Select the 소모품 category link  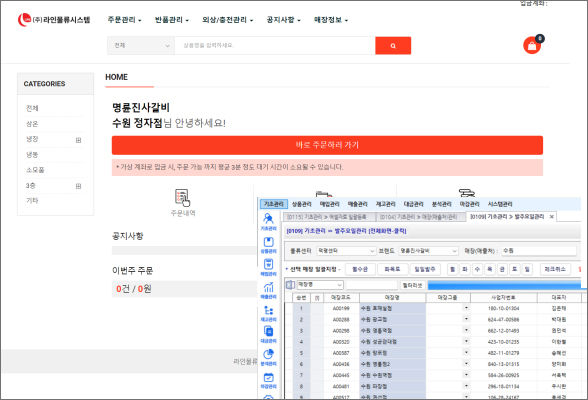click(35, 170)
